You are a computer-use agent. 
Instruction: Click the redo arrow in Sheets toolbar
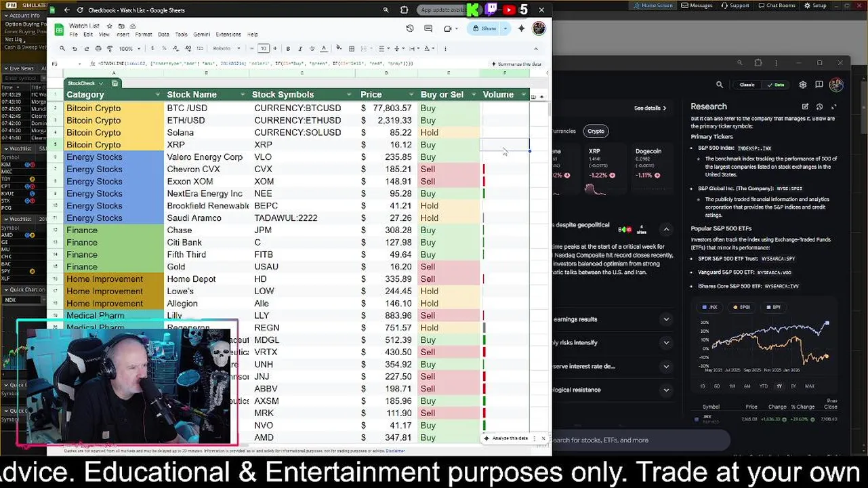point(87,49)
